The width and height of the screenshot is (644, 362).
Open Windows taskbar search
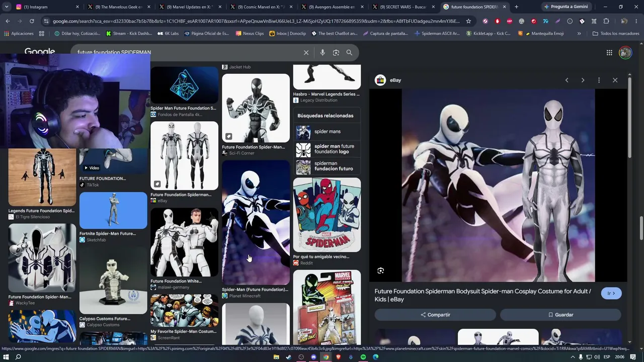point(19,357)
